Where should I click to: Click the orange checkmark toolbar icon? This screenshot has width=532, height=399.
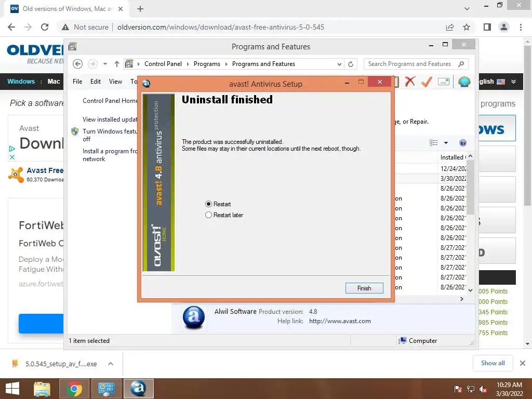pos(427,82)
